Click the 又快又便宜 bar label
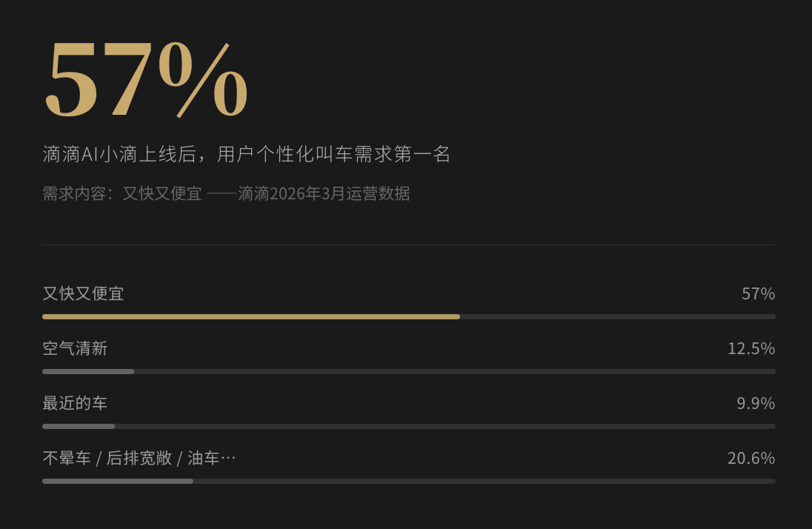The width and height of the screenshot is (812, 529). (x=83, y=293)
